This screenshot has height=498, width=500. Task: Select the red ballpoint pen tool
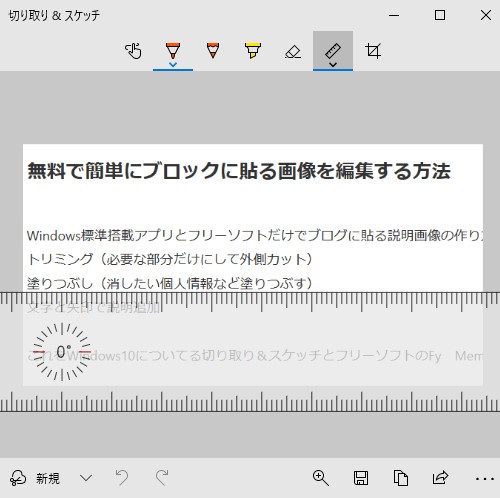[173, 50]
